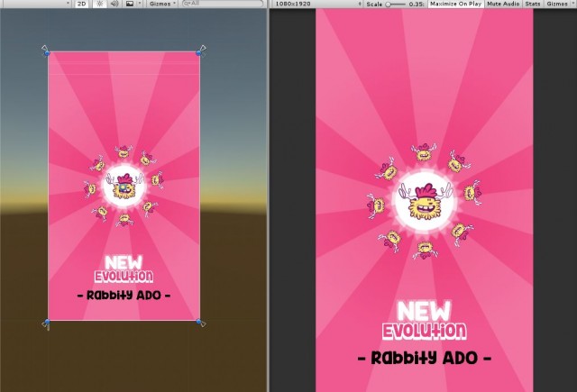This screenshot has width=577, height=392.
Task: Select top-right rect handle in Scene
Action: click(198, 53)
